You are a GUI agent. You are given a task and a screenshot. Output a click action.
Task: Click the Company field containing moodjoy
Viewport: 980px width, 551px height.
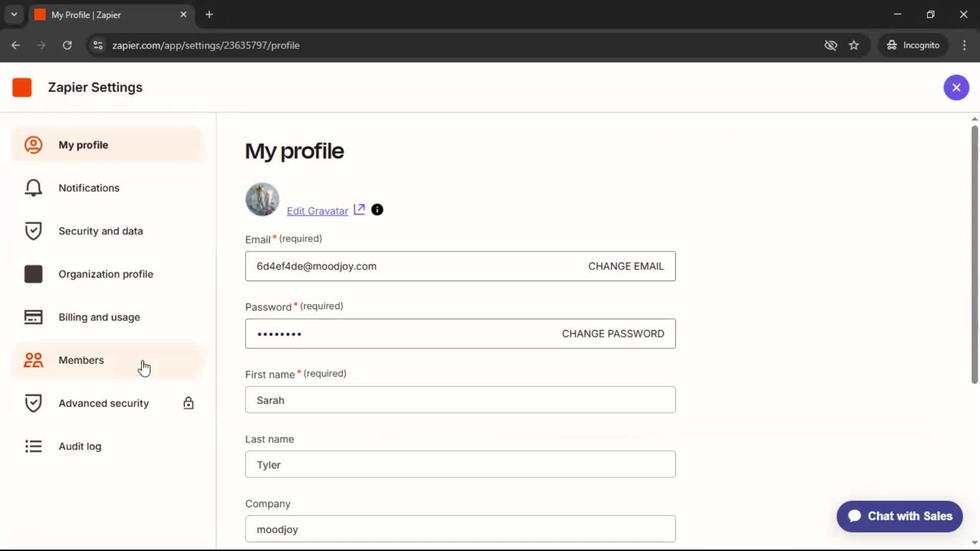(460, 529)
